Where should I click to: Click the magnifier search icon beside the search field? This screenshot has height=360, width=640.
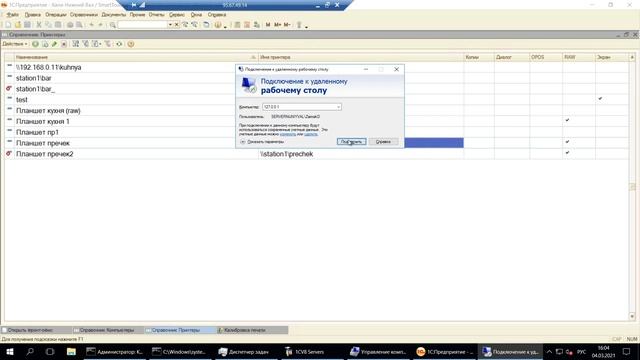tap(113, 25)
